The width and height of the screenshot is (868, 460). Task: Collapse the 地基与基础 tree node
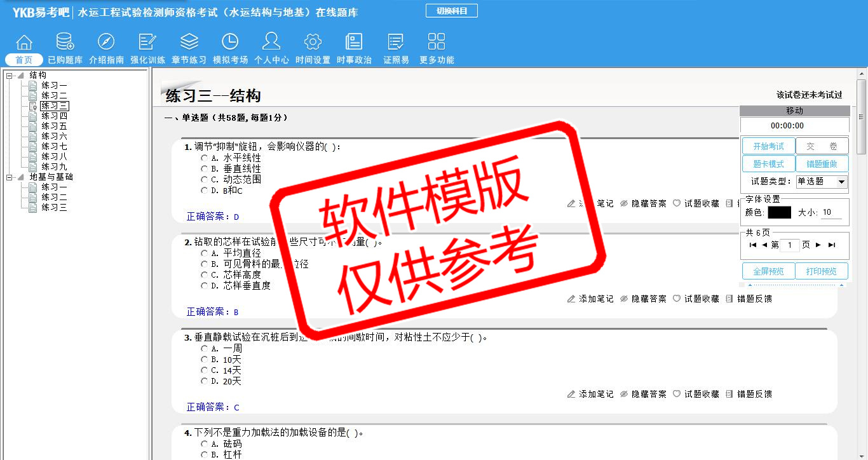point(10,177)
